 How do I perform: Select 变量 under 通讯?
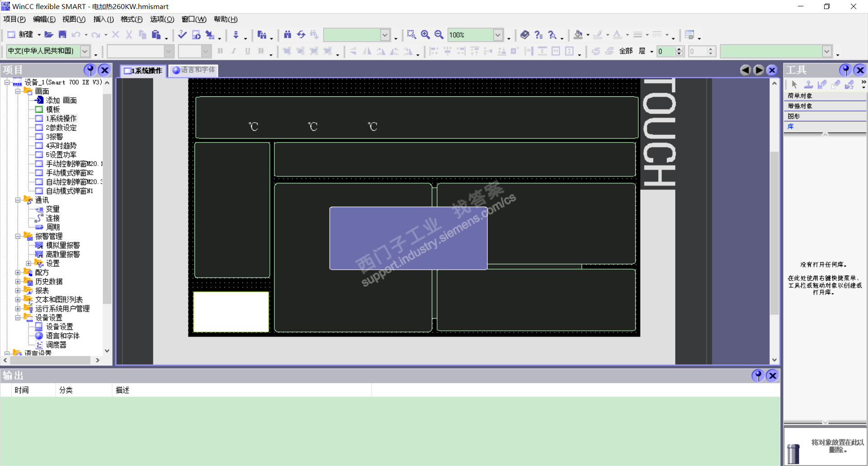click(x=52, y=209)
